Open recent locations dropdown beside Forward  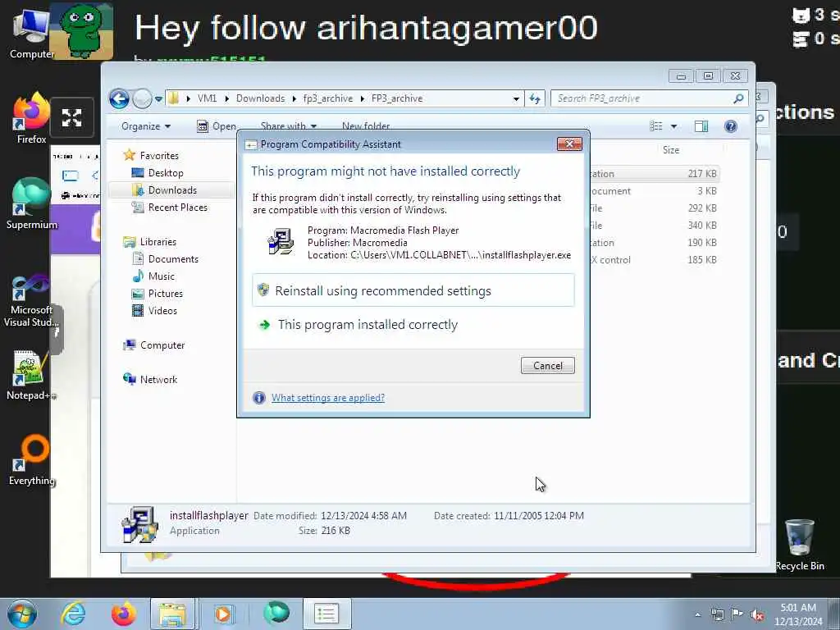[x=158, y=98]
